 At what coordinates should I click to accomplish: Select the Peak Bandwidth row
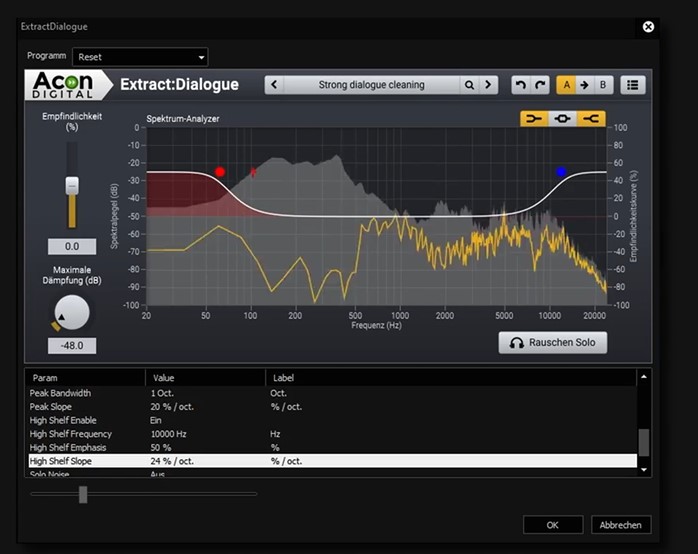(333, 393)
